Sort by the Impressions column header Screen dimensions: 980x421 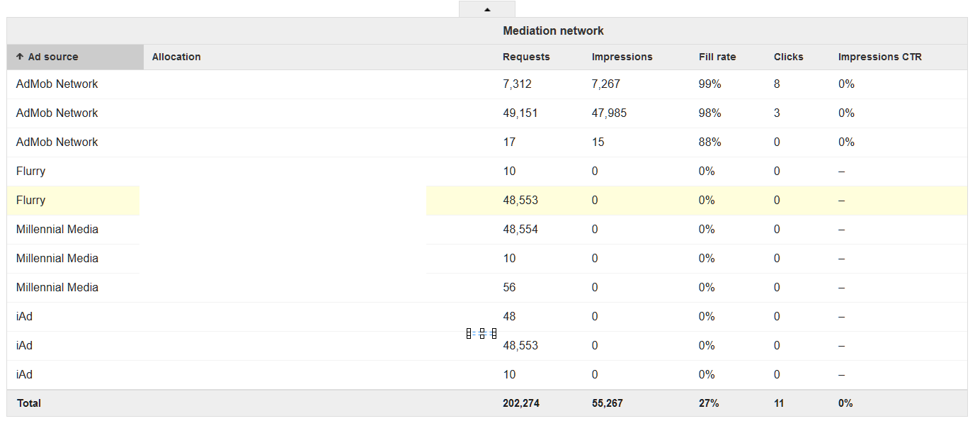pyautogui.click(x=622, y=57)
